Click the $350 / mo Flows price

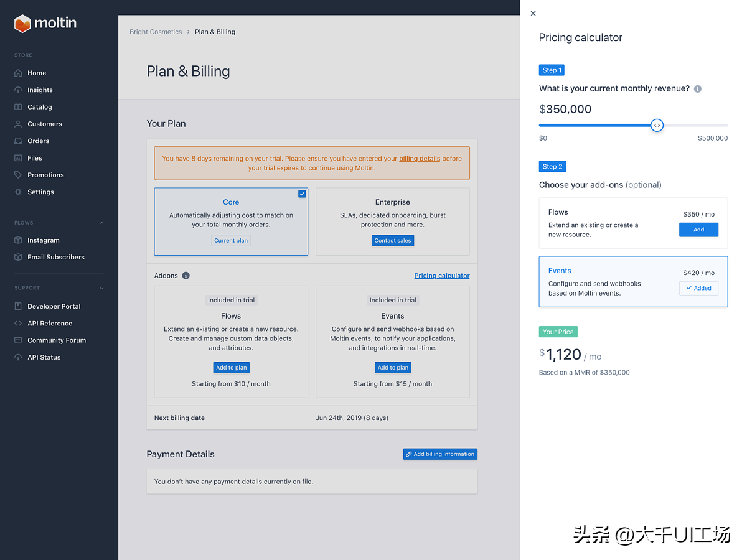(698, 214)
